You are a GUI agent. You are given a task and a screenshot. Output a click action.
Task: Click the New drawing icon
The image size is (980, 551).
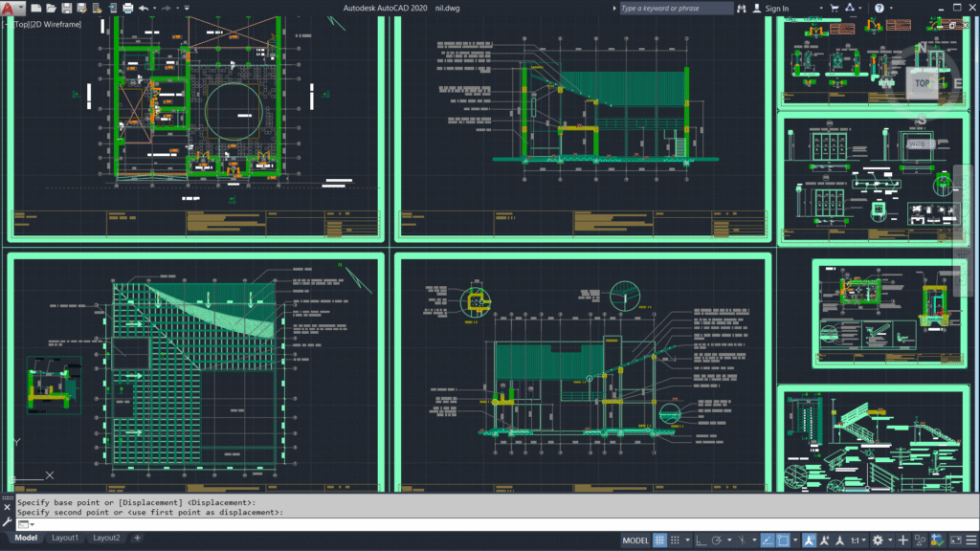pos(36,8)
